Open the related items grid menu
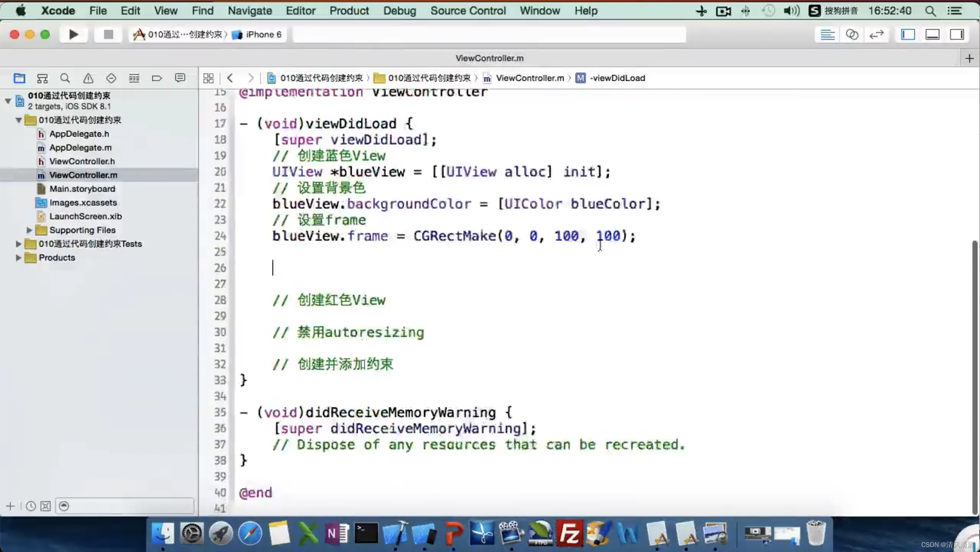The image size is (980, 552). point(208,78)
